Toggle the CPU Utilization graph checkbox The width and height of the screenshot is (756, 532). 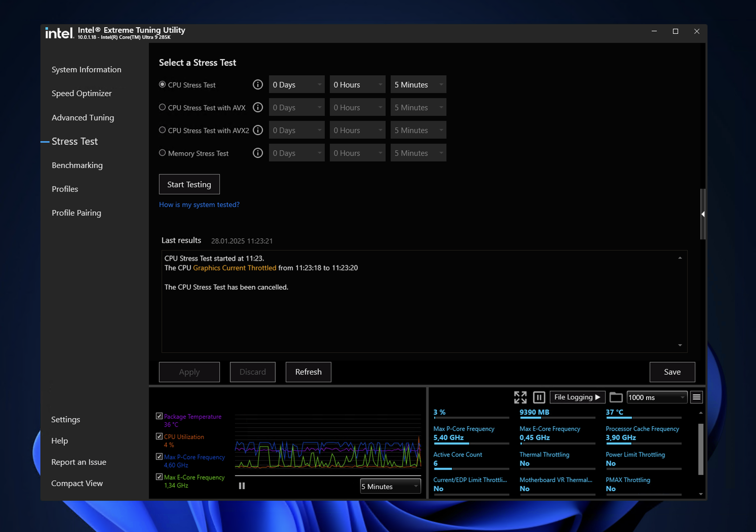point(159,436)
